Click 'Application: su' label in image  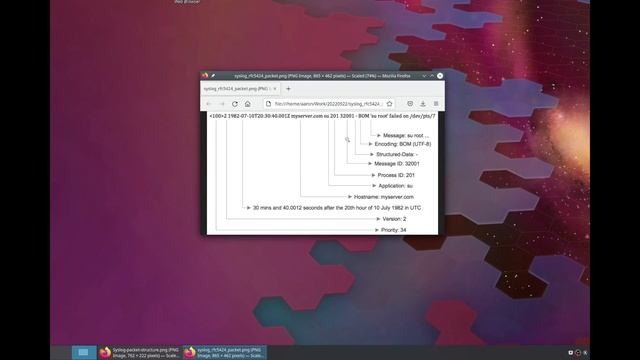(396, 186)
